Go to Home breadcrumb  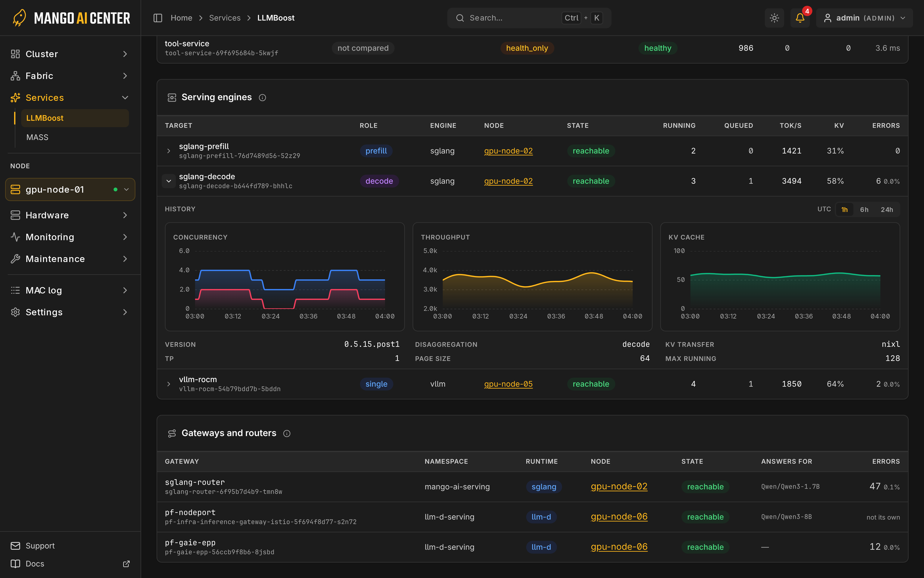pyautogui.click(x=181, y=18)
